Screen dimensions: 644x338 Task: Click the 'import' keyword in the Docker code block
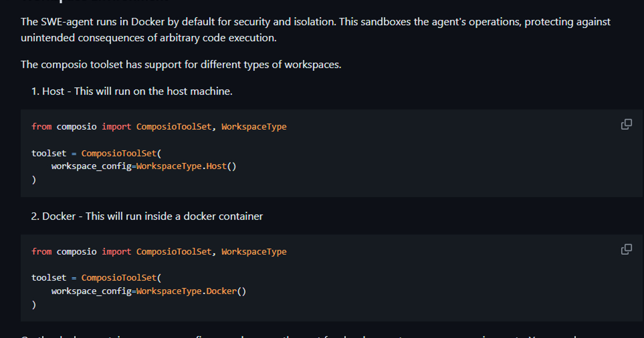(x=116, y=252)
